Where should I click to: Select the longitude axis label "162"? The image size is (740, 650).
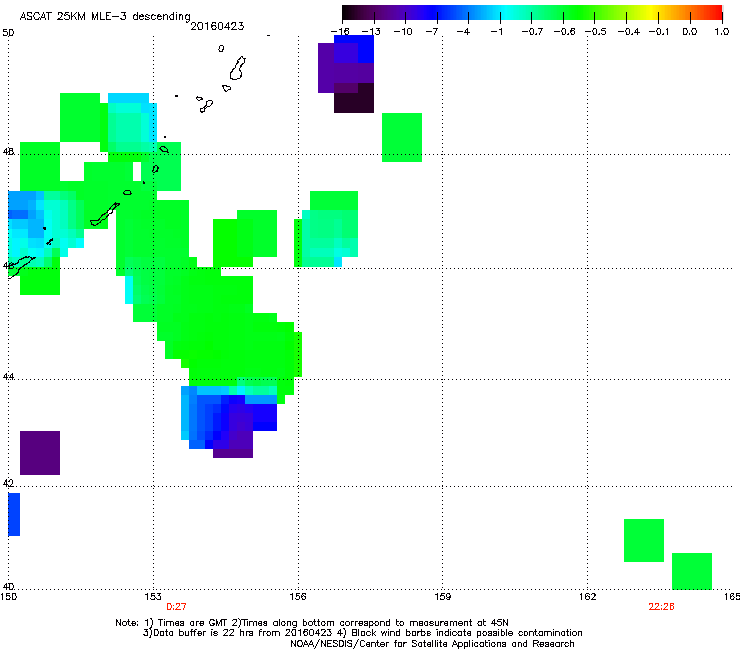pos(587,597)
